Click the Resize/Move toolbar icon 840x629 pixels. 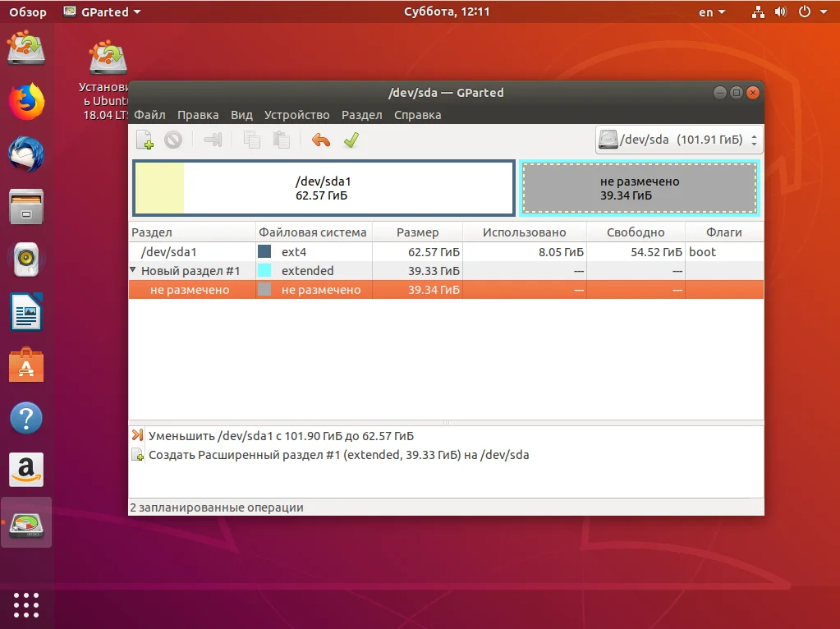click(x=213, y=140)
